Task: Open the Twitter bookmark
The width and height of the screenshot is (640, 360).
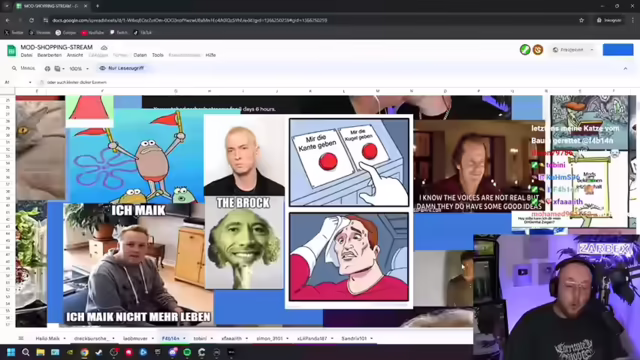Action: click(x=14, y=33)
